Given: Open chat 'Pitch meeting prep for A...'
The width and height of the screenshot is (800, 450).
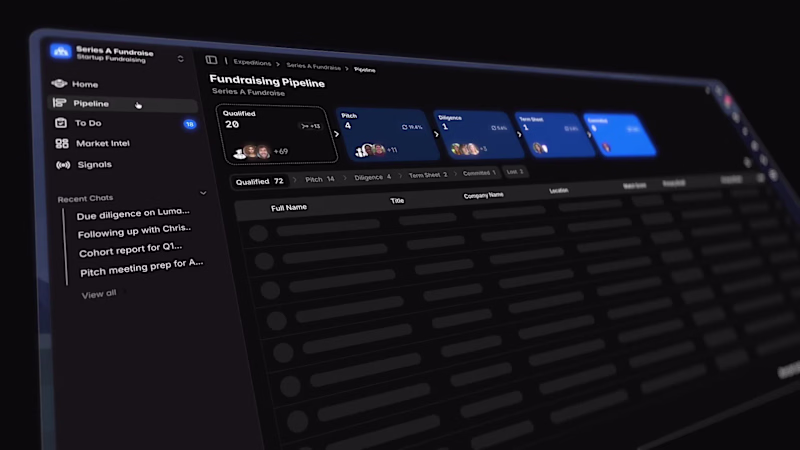Looking at the screenshot, I should [x=141, y=268].
